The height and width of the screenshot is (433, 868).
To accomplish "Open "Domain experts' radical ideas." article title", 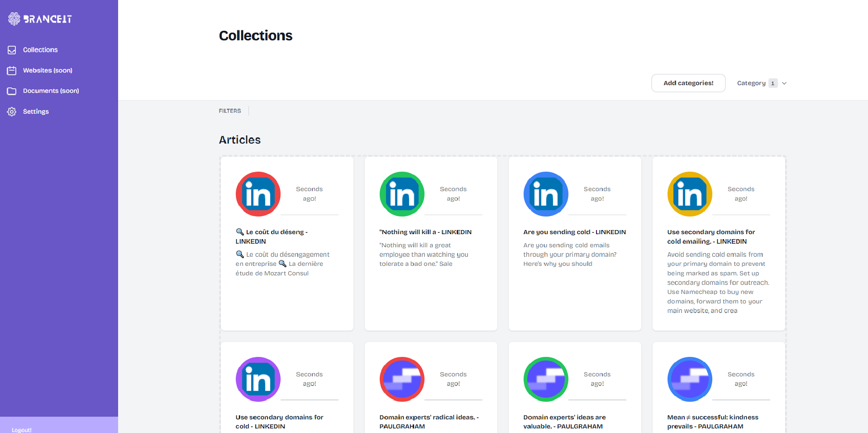I will point(429,422).
